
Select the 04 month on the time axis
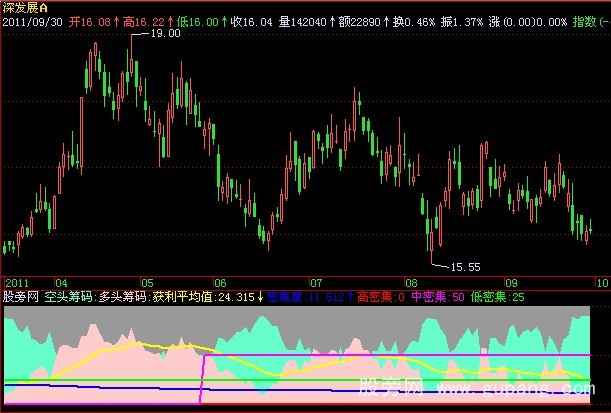click(62, 283)
